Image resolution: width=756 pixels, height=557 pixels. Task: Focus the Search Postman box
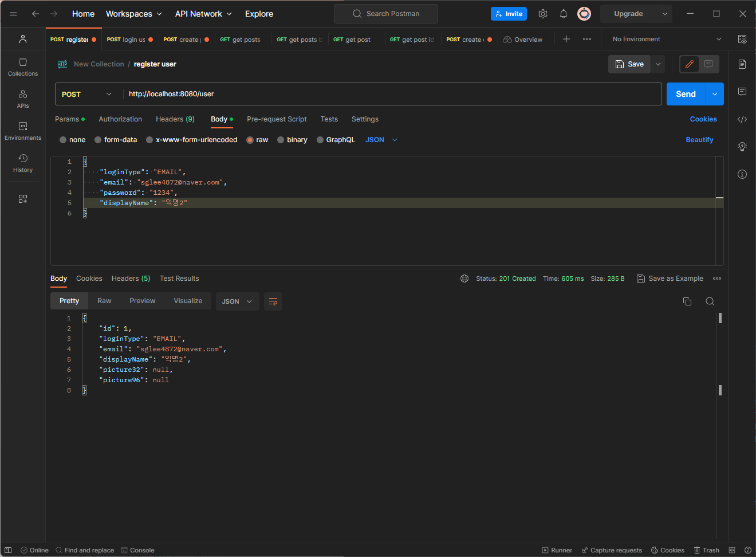coord(386,14)
